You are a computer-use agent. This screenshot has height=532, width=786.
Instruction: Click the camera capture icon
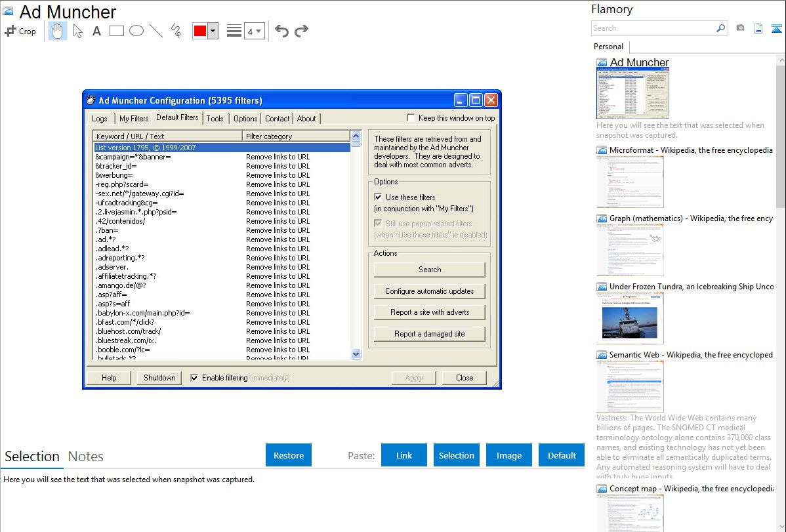point(740,28)
